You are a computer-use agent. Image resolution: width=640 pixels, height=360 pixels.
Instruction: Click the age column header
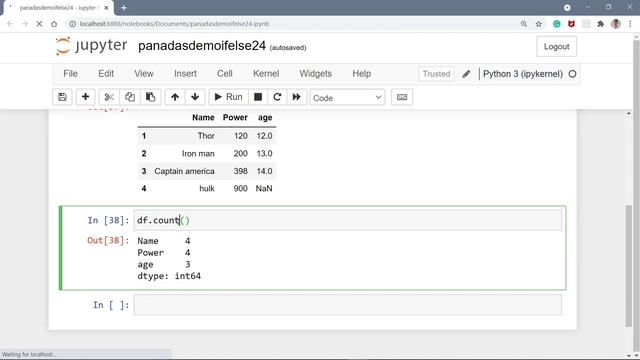[x=265, y=118]
